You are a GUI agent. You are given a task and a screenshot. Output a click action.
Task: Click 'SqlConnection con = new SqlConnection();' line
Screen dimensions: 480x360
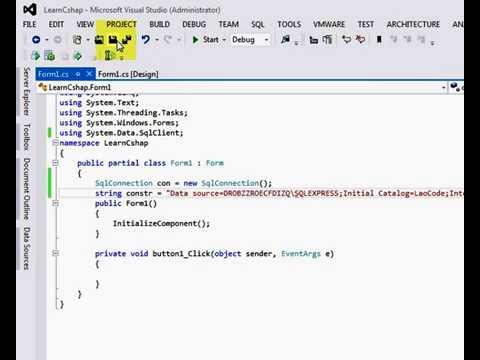183,183
